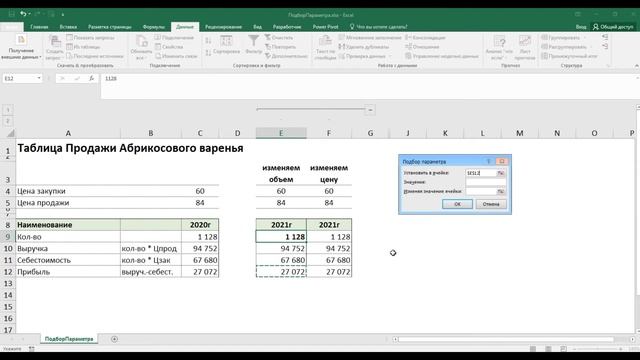The image size is (640, 360).
Task: Click Дополнительно filter command
Action: 286,56
